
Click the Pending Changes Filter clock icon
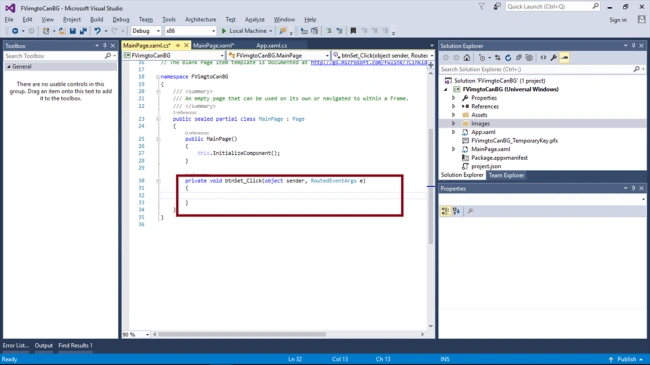click(x=482, y=58)
